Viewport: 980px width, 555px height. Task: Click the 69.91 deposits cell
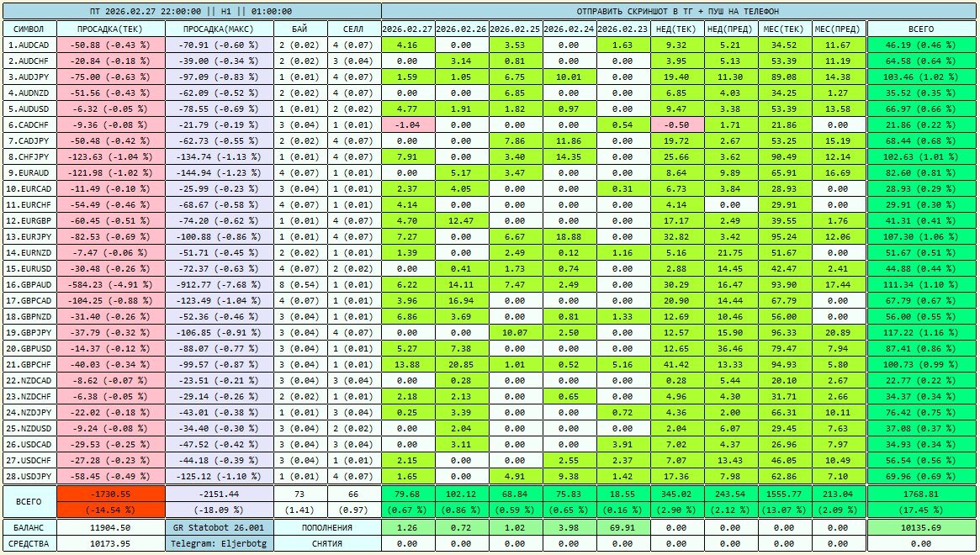623,527
